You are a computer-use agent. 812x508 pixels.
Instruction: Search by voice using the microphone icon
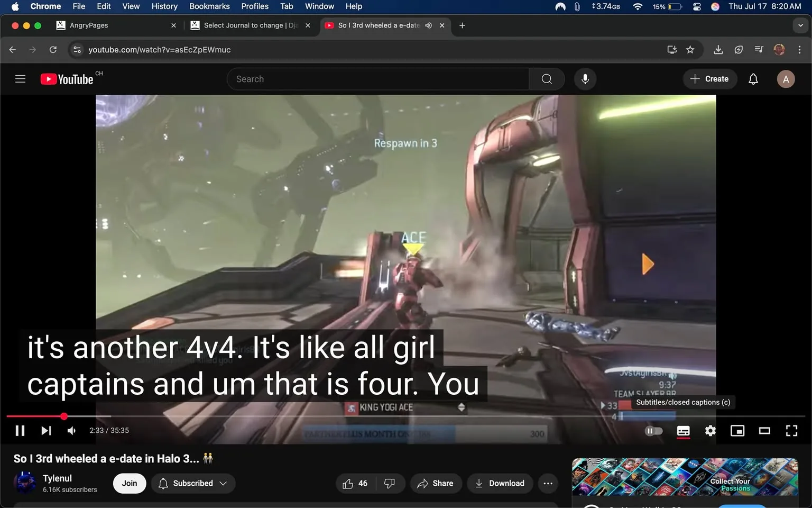coord(585,78)
